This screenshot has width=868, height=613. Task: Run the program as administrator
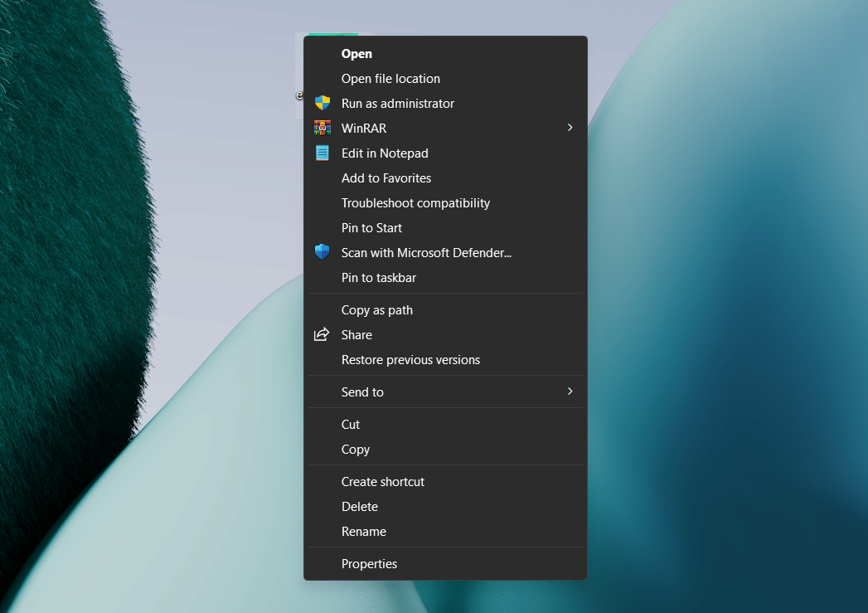tap(398, 103)
